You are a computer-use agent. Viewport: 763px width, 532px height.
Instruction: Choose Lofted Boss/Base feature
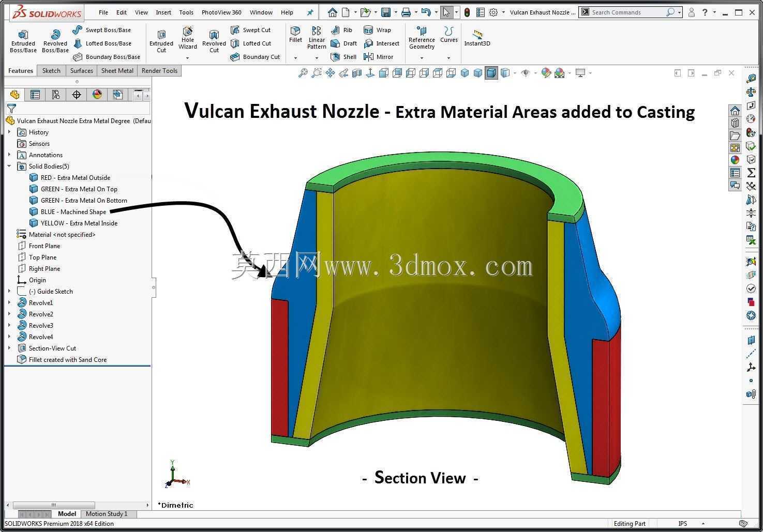coord(102,43)
